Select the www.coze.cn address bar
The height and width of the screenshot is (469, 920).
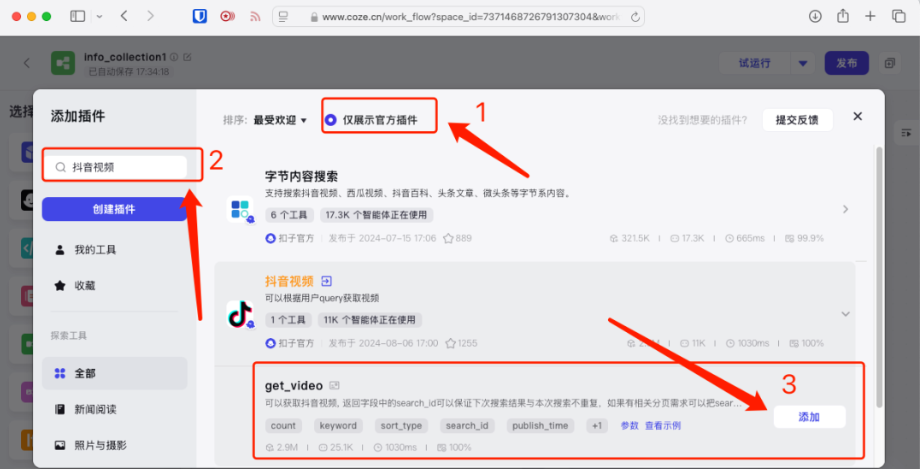(458, 16)
